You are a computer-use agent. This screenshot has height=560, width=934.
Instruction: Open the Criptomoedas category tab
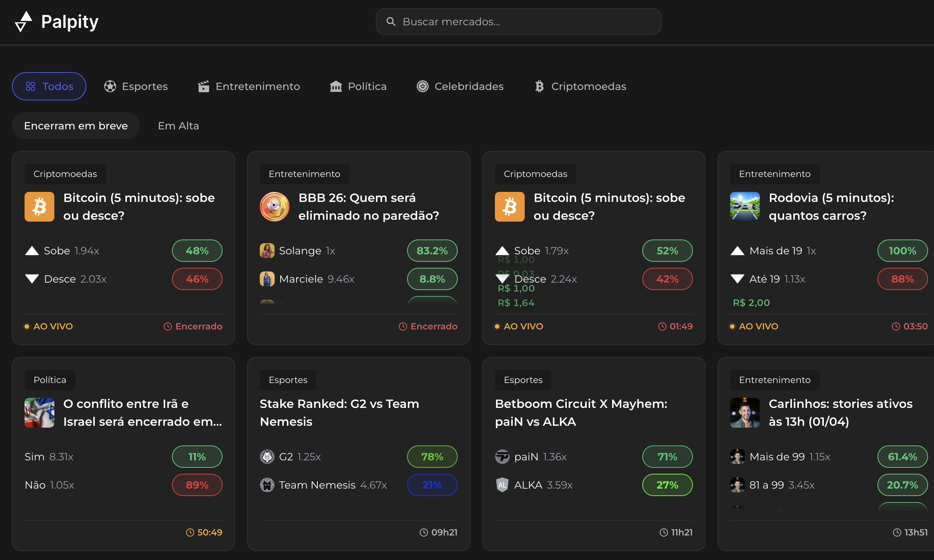[x=580, y=86]
